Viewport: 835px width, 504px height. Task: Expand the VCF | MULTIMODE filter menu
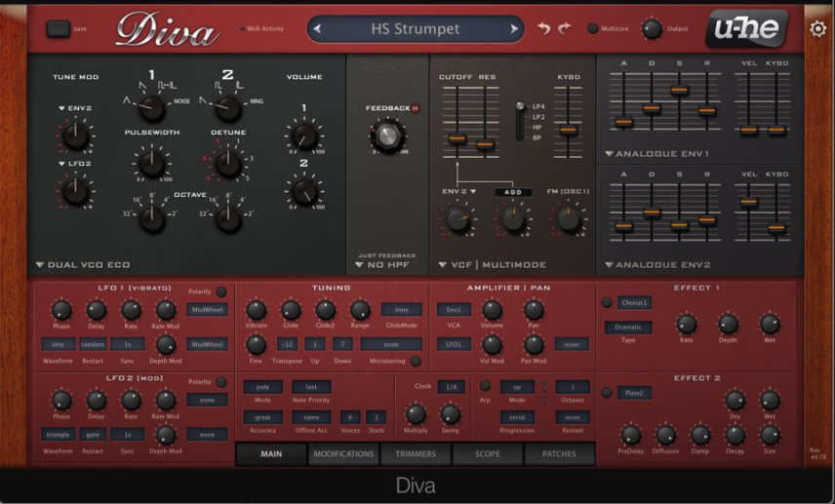point(493,264)
